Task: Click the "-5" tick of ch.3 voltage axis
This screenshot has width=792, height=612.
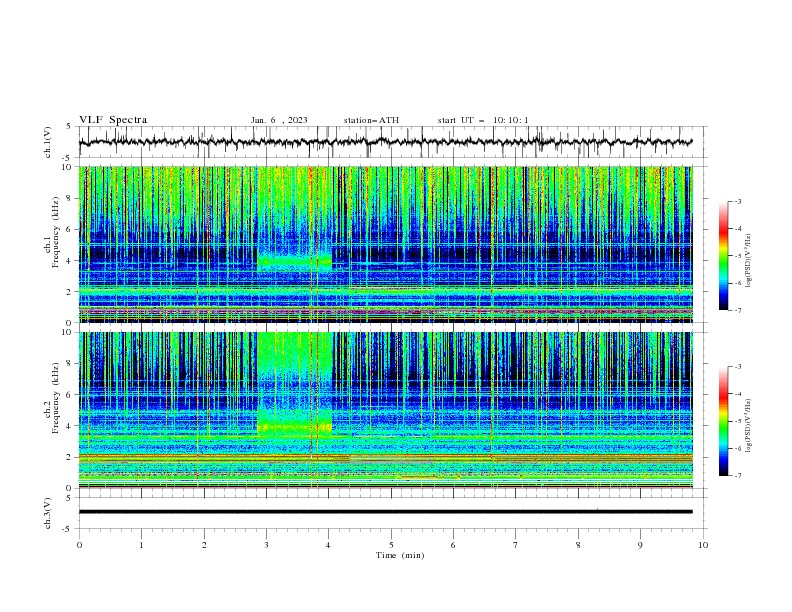Action: pyautogui.click(x=68, y=529)
